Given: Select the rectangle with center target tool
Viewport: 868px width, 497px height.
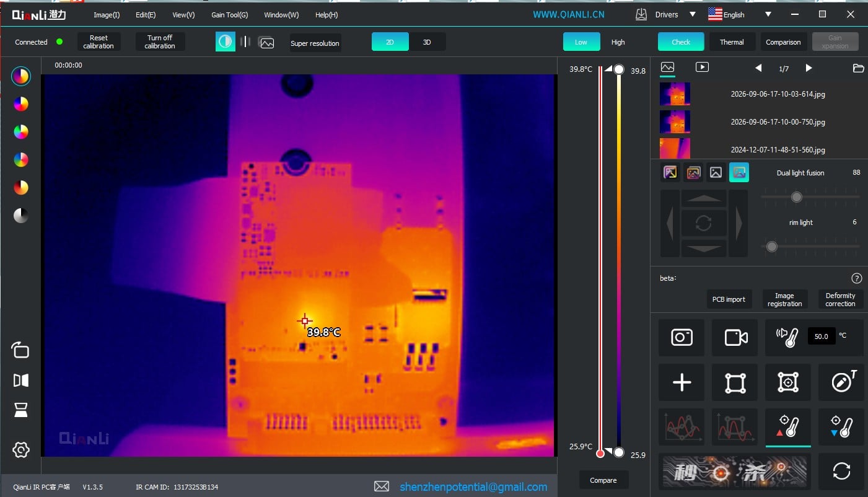Looking at the screenshot, I should 788,383.
